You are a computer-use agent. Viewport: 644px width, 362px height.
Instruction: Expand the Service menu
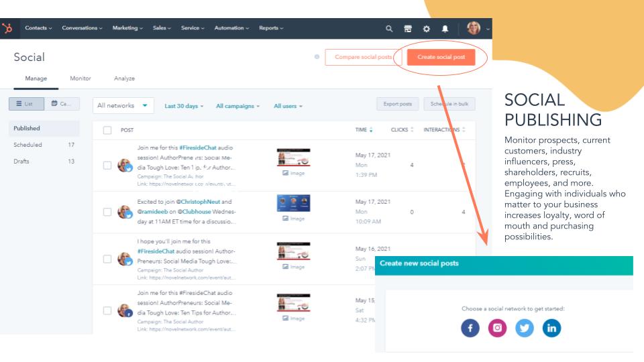coord(193,28)
